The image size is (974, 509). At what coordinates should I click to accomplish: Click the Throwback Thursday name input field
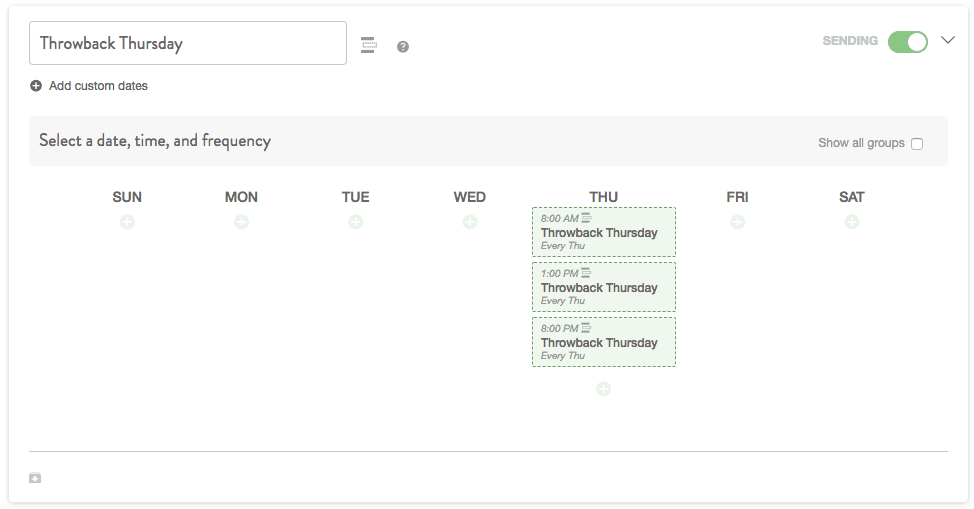click(x=188, y=43)
